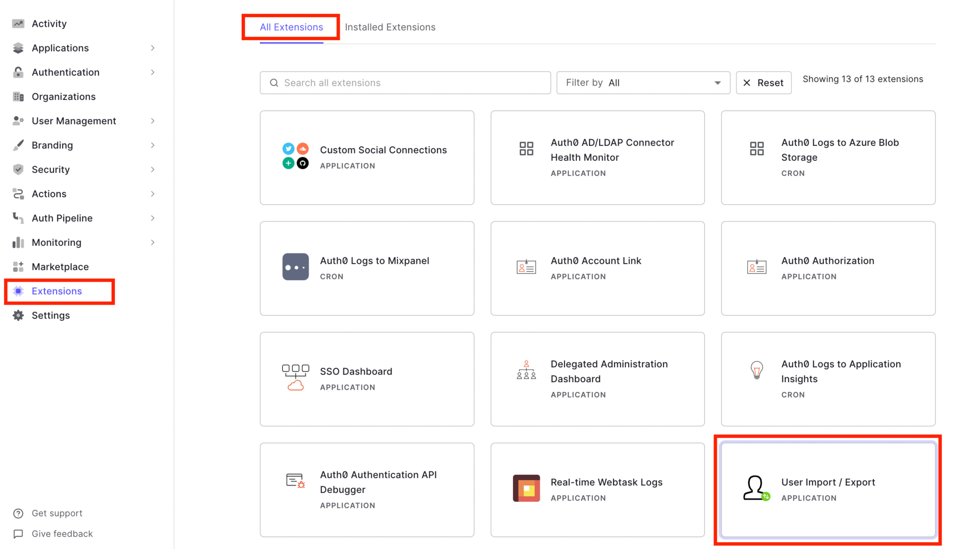Select the All Extensions tab
Screen dimensions: 980x549
pos(291,27)
